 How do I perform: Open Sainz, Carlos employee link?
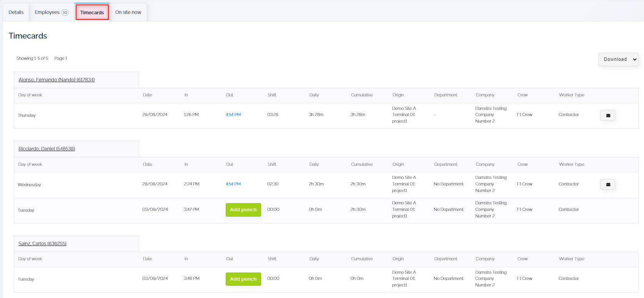coord(42,244)
